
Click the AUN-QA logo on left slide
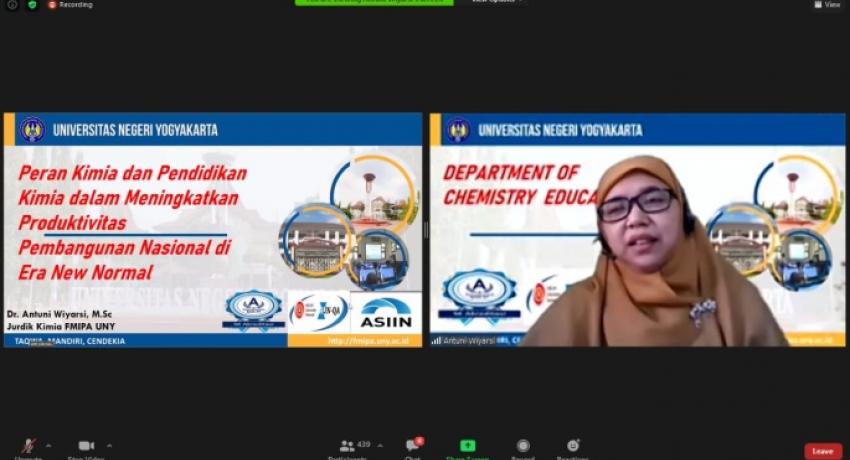[319, 313]
